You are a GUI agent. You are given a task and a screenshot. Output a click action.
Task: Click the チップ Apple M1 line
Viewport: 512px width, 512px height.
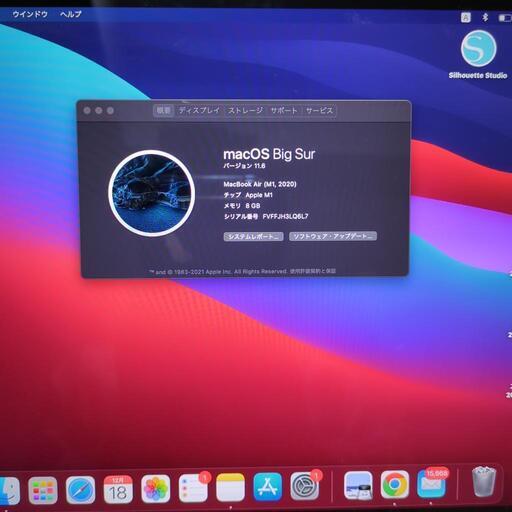pos(248,195)
